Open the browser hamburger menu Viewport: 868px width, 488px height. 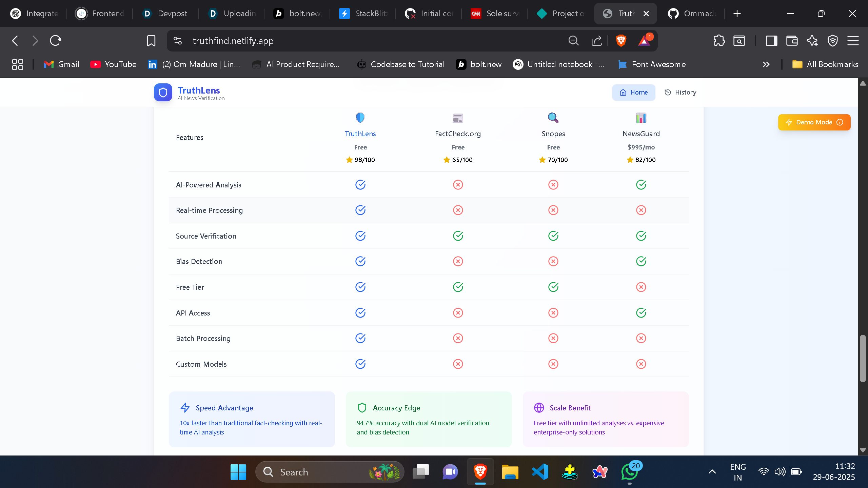(853, 41)
